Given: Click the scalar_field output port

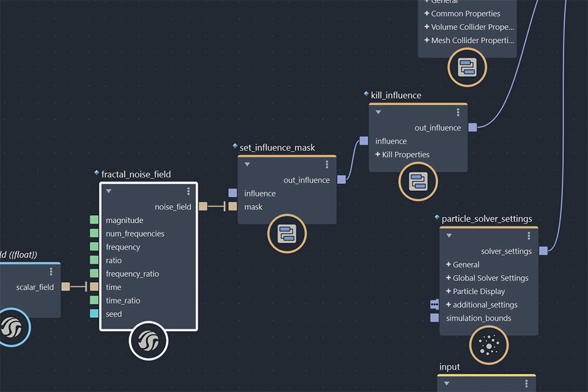Looking at the screenshot, I should pos(66,287).
